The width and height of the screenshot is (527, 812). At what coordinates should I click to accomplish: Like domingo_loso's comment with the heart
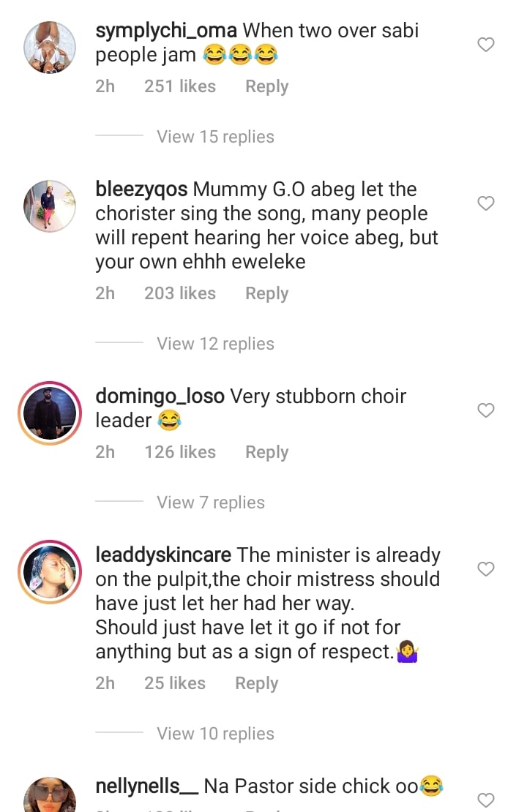486,410
